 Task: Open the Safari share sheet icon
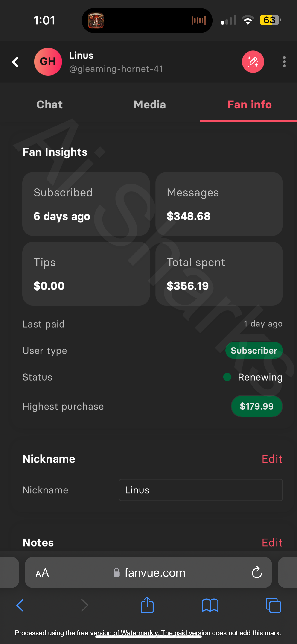point(147,605)
